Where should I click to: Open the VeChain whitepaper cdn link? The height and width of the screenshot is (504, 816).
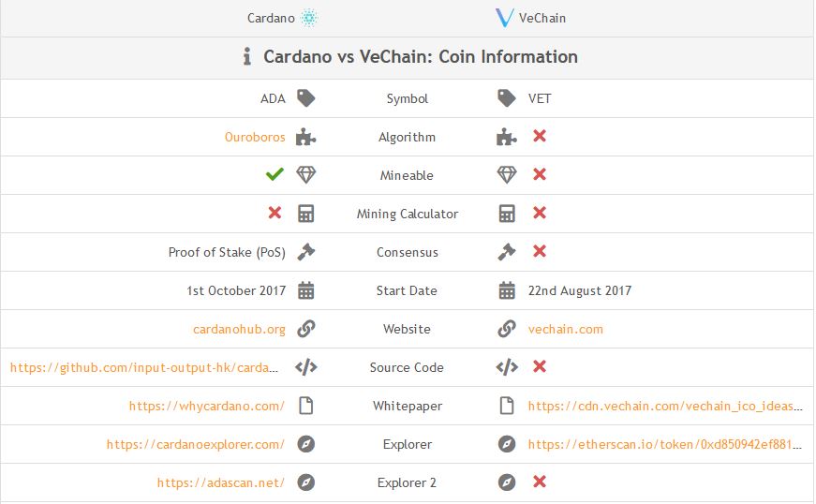pyautogui.click(x=665, y=407)
